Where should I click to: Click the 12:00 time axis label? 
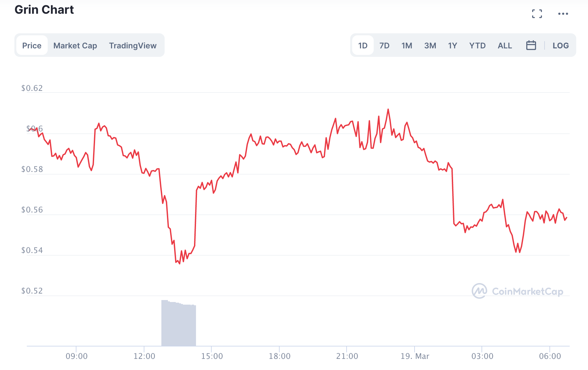click(x=144, y=356)
